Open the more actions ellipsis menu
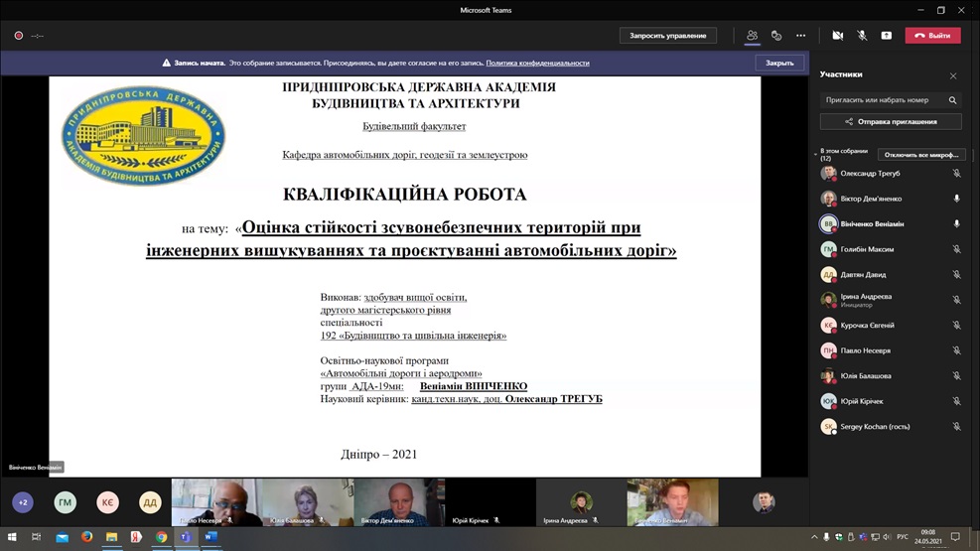 pyautogui.click(x=800, y=36)
